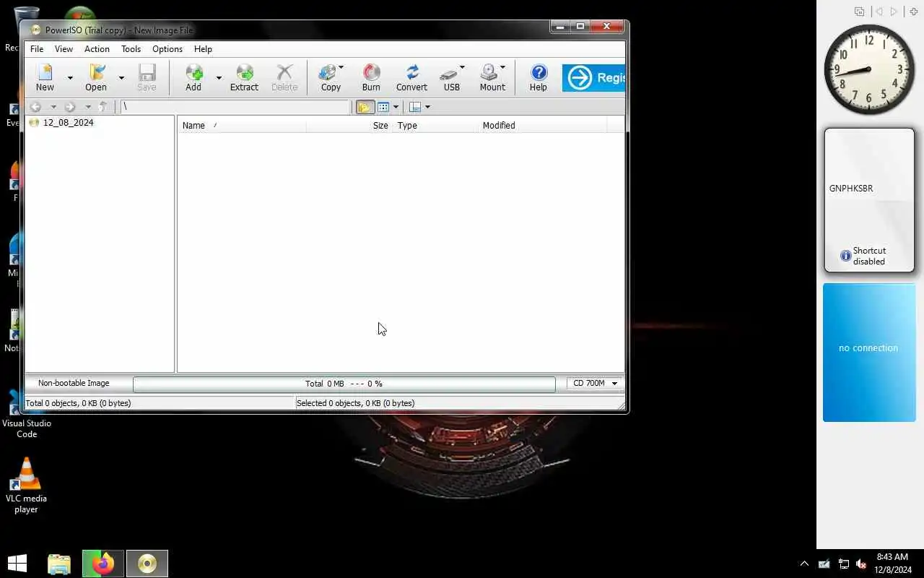
Task: Open the Help menu
Action: 203,49
